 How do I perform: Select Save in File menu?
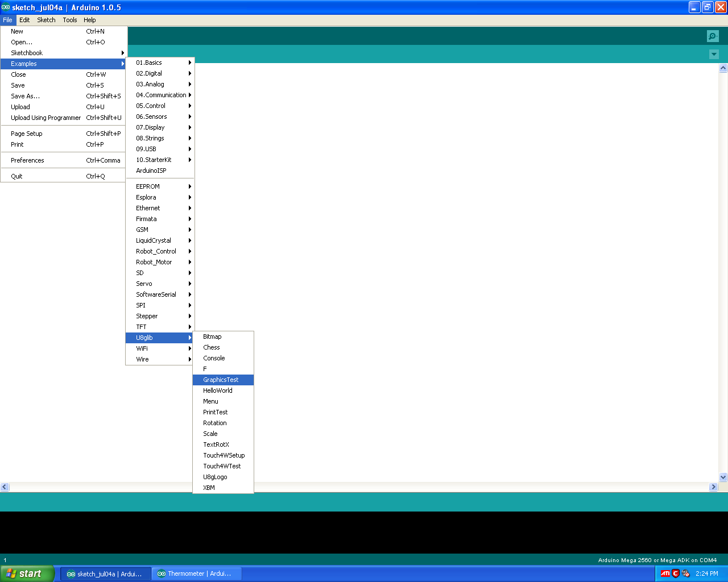(64, 85)
